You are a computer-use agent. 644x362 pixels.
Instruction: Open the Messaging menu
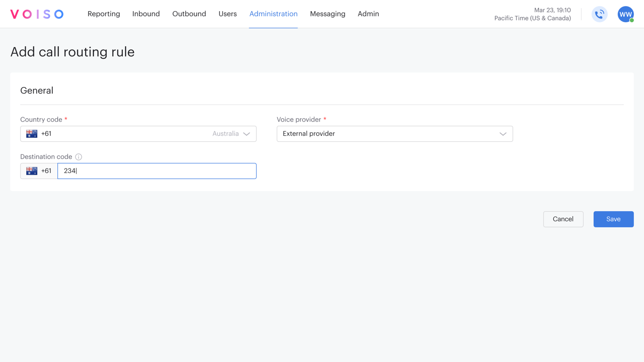point(328,14)
